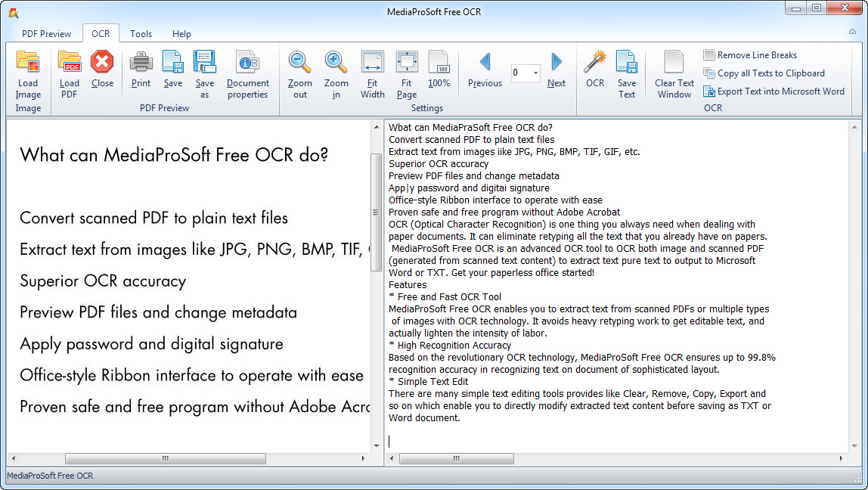Click the preview pane scroll right arrow
Viewport: 868px width, 490px height.
pos(364,458)
